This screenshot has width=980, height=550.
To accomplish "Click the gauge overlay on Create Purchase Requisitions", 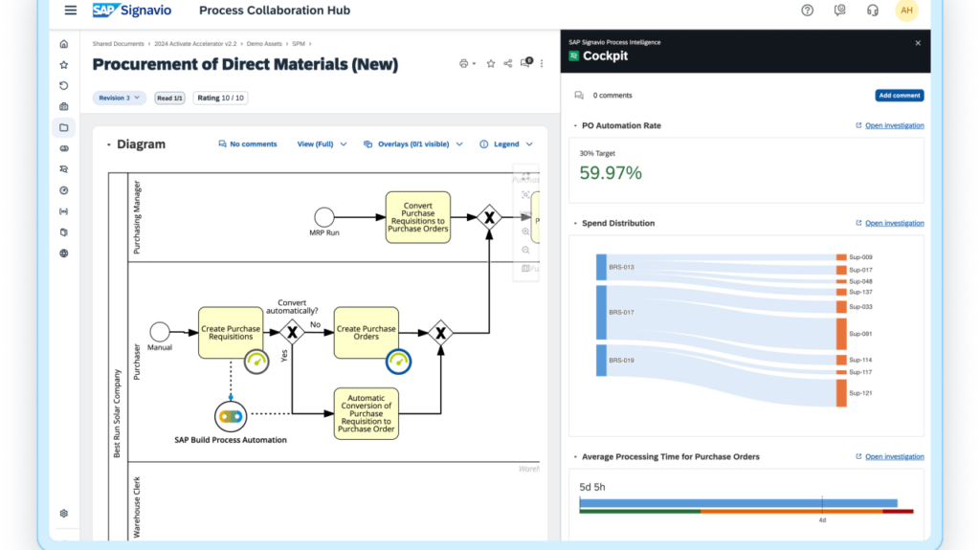I will coord(256,362).
